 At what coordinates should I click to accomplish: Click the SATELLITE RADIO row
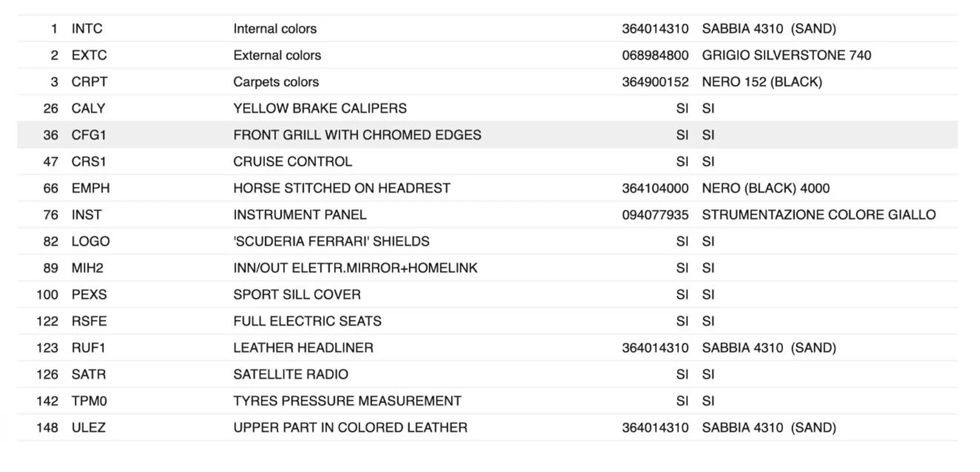pos(487,374)
